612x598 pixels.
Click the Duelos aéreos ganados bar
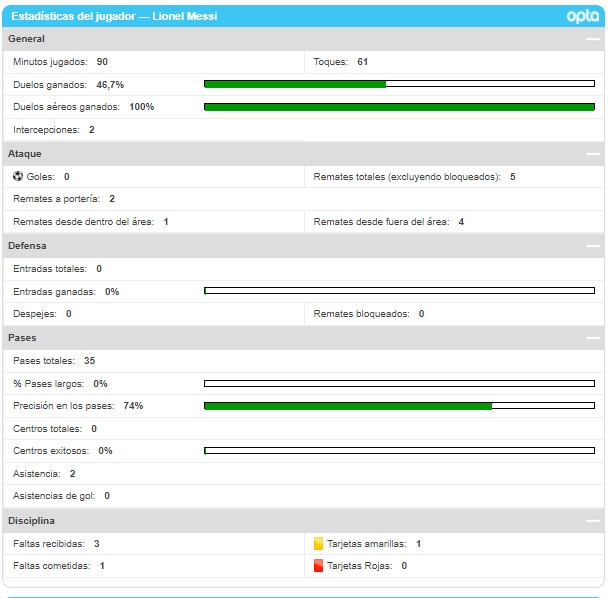[x=399, y=107]
